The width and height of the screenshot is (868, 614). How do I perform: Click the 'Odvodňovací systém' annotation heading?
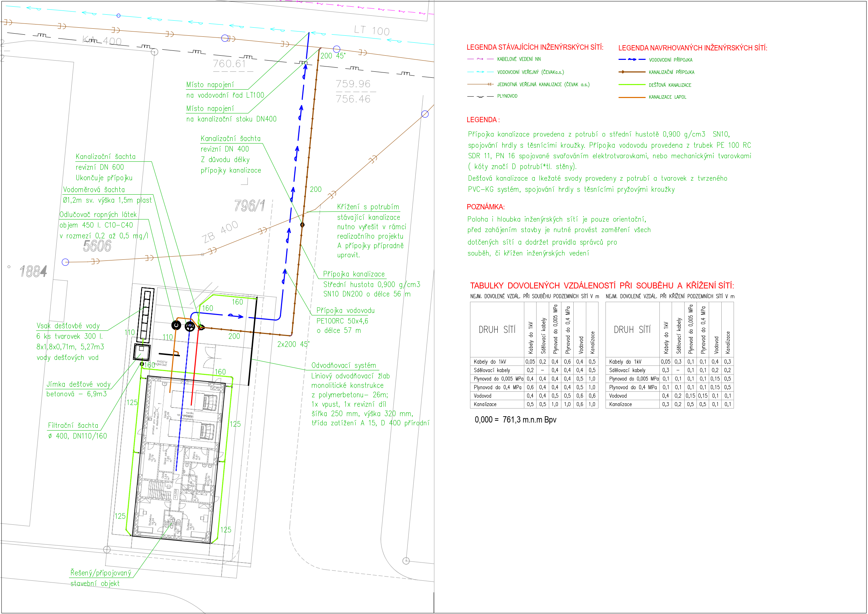point(343,365)
